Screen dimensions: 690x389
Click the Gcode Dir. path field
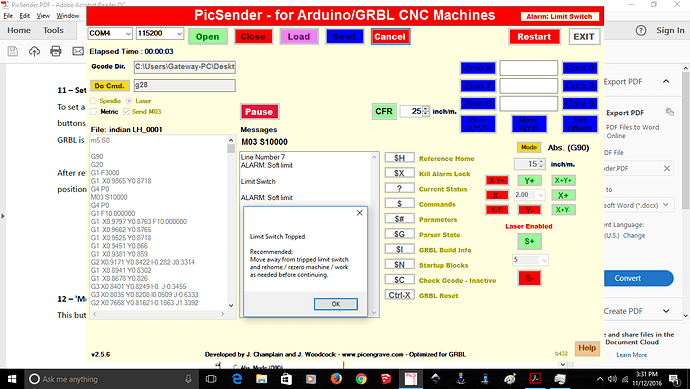[x=185, y=66]
